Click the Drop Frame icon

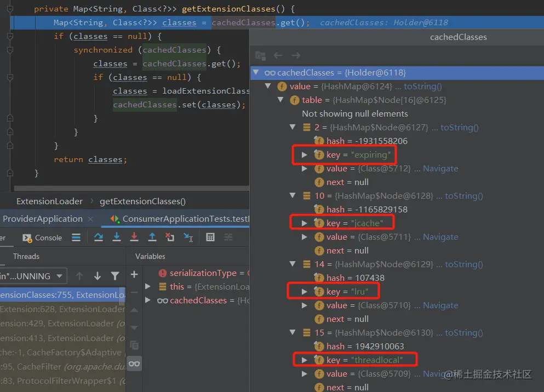(170, 237)
